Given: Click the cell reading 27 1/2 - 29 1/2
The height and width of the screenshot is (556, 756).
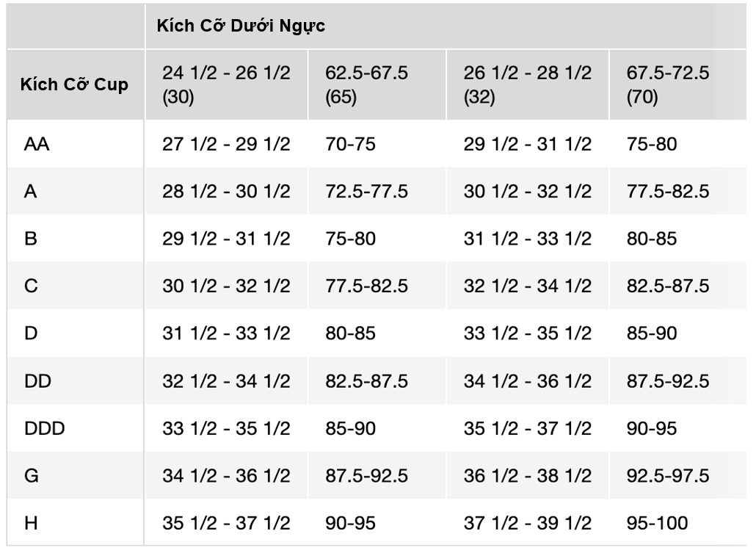Looking at the screenshot, I should [226, 144].
